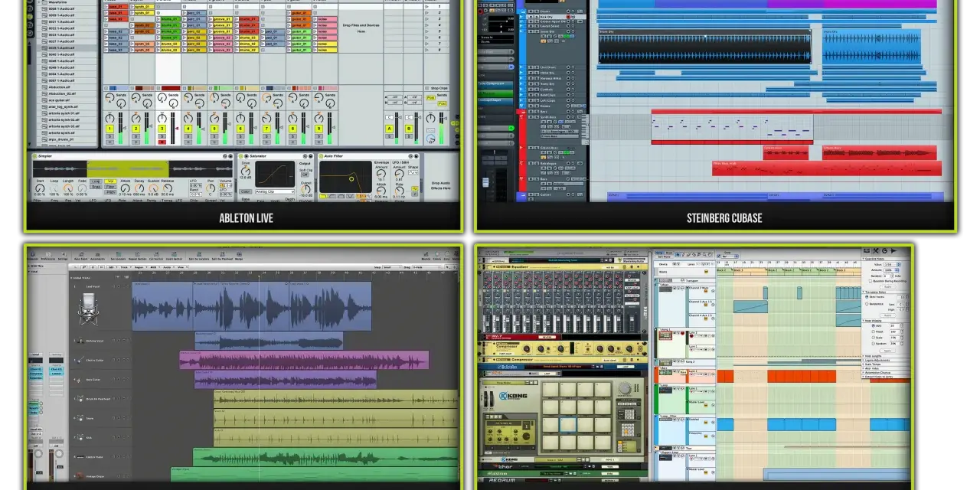The width and height of the screenshot is (980, 490).
Task: Click Insert Section in Logic's toolbar
Action: (174, 256)
